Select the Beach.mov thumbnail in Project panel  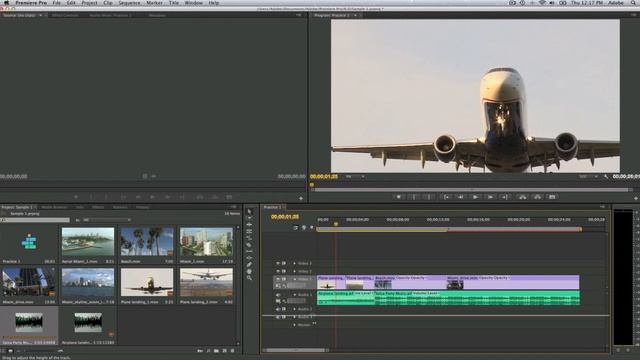pos(147,242)
